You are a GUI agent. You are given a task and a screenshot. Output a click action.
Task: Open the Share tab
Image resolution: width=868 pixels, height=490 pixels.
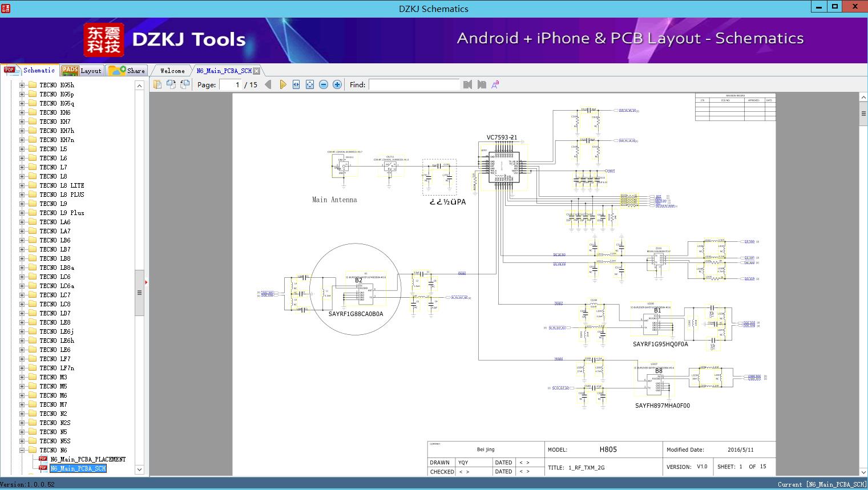point(127,71)
